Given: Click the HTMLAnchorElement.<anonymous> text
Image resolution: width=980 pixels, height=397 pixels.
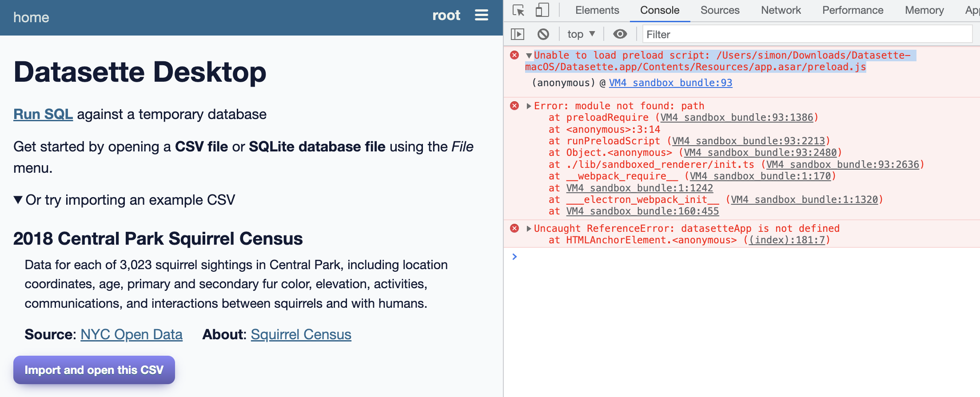Looking at the screenshot, I should click(651, 240).
